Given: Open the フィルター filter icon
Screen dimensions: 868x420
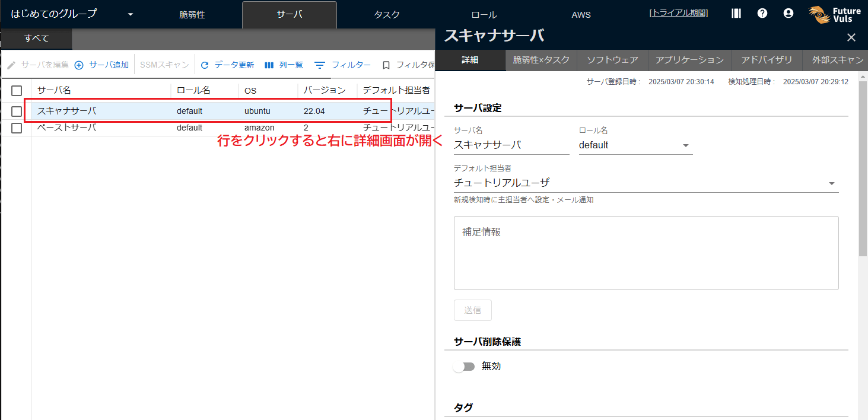Looking at the screenshot, I should pyautogui.click(x=320, y=65).
